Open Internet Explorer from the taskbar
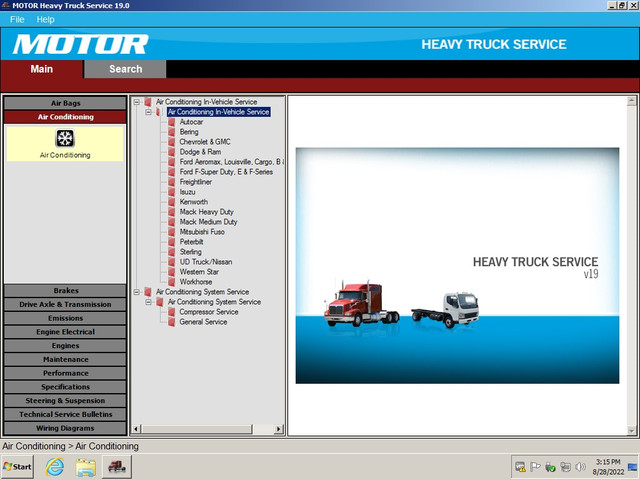 pos(55,467)
